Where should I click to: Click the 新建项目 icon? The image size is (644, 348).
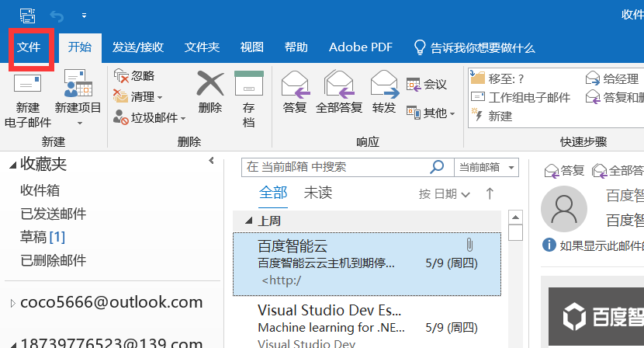pos(78,82)
